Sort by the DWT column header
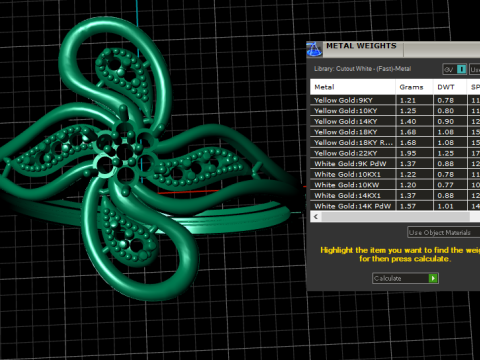The image size is (480, 360). pyautogui.click(x=450, y=87)
